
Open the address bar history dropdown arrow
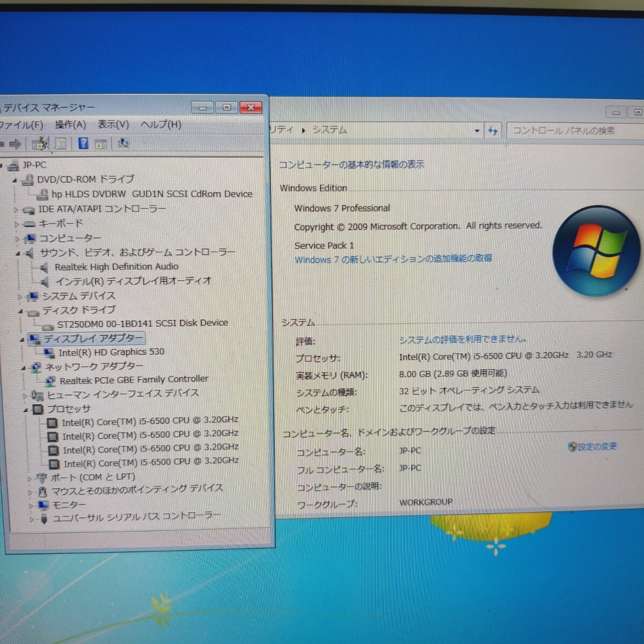tap(477, 130)
